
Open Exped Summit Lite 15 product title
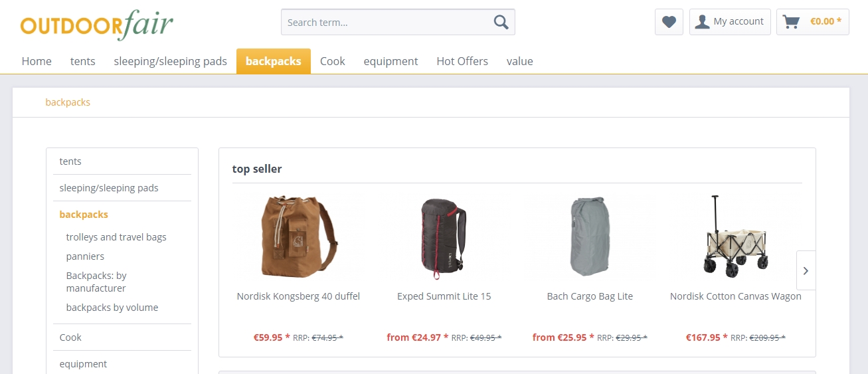[x=444, y=296]
